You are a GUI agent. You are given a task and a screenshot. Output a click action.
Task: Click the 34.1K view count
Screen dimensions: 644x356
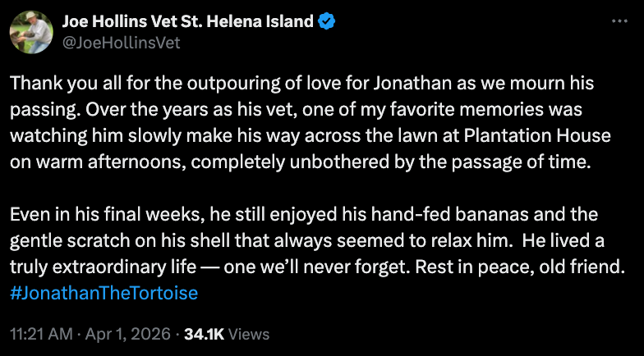[204, 335]
